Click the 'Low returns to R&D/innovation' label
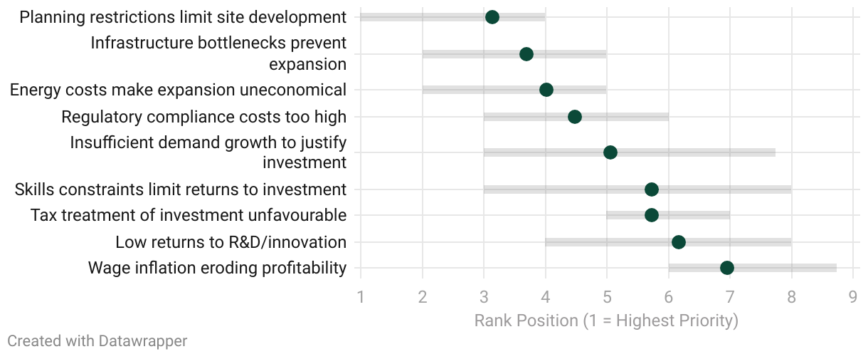The width and height of the screenshot is (868, 359). (x=231, y=242)
